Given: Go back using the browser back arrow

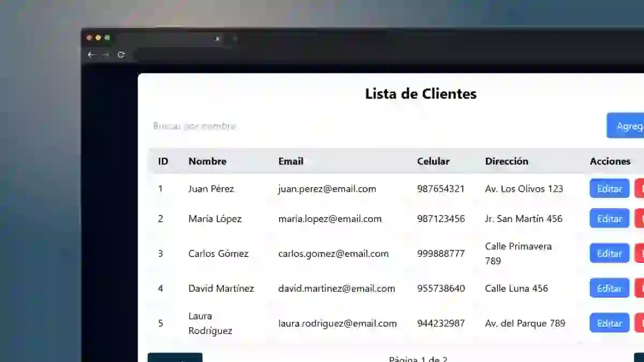Looking at the screenshot, I should (x=91, y=55).
